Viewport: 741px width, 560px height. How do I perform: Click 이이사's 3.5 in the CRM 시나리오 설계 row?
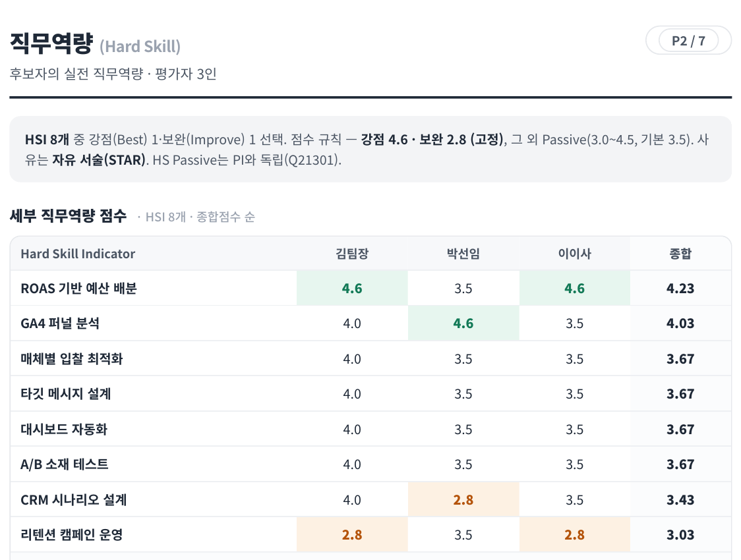tap(575, 499)
